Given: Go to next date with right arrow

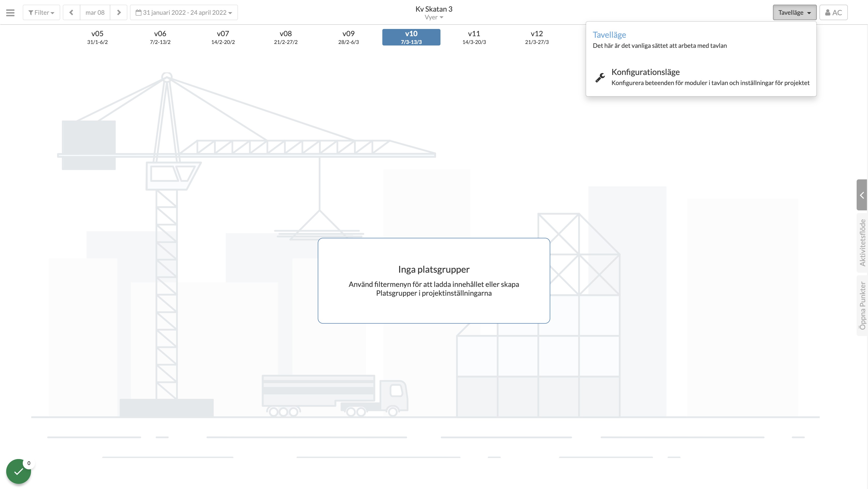Looking at the screenshot, I should click(119, 12).
